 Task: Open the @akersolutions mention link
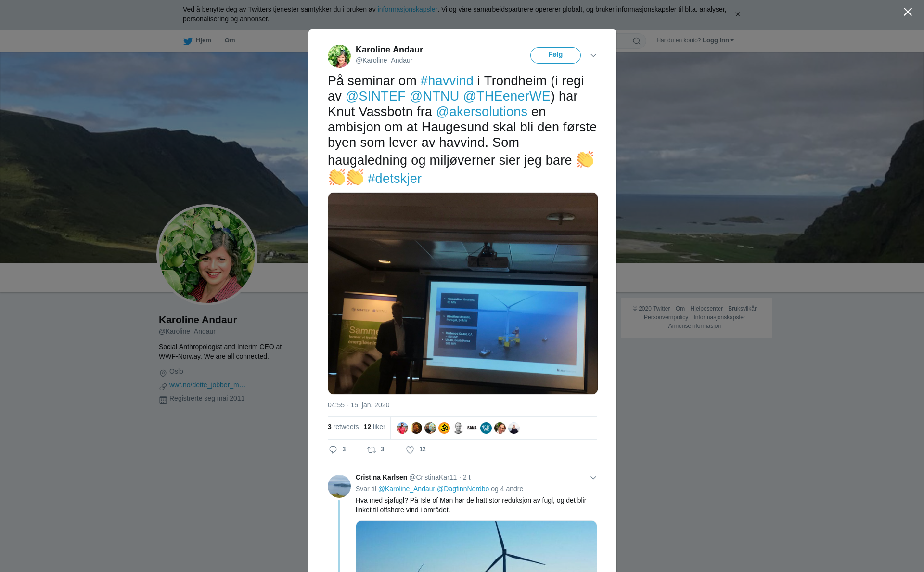(x=482, y=112)
